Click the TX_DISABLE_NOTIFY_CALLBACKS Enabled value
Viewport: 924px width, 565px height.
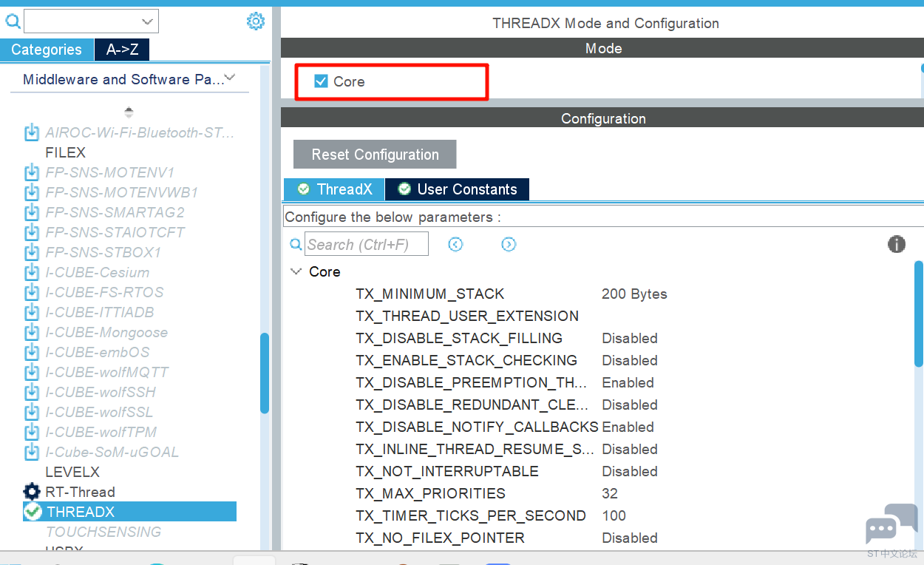[628, 427]
